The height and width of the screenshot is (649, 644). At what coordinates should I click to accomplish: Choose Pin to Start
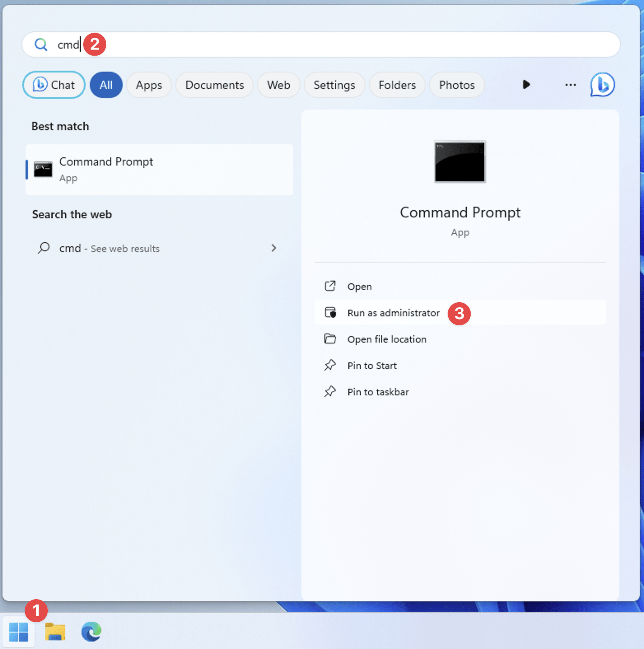460,365
